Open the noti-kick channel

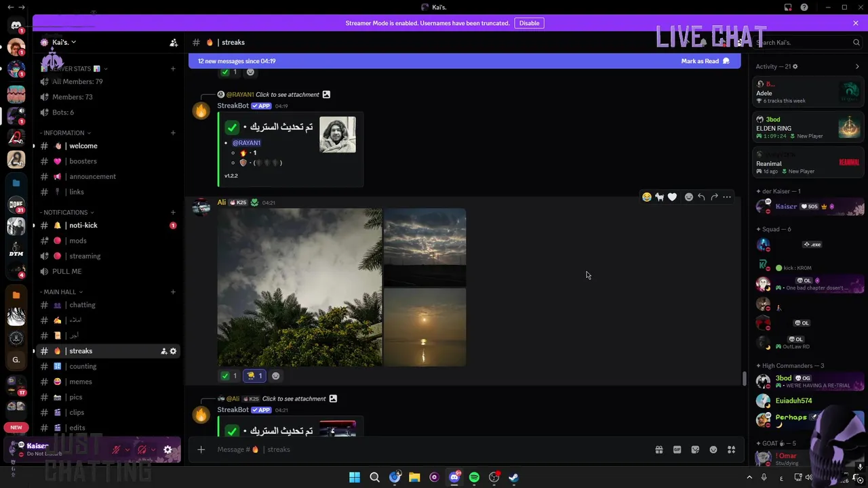click(x=108, y=225)
